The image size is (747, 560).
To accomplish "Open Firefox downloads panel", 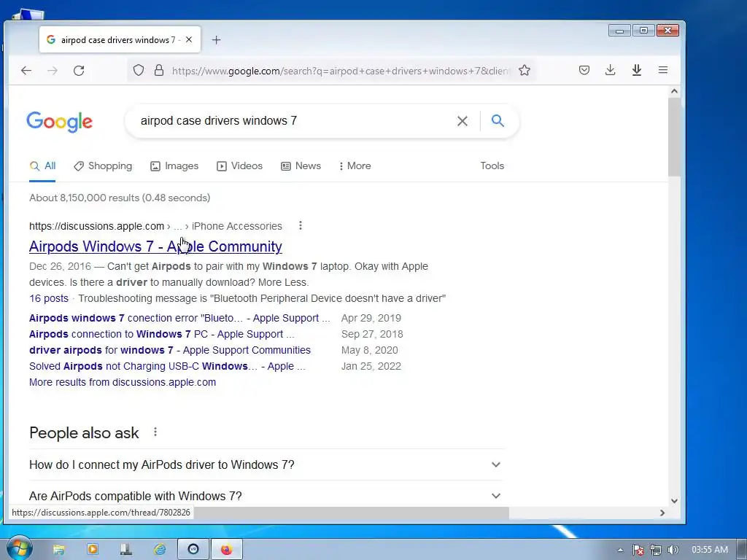I will tap(611, 71).
